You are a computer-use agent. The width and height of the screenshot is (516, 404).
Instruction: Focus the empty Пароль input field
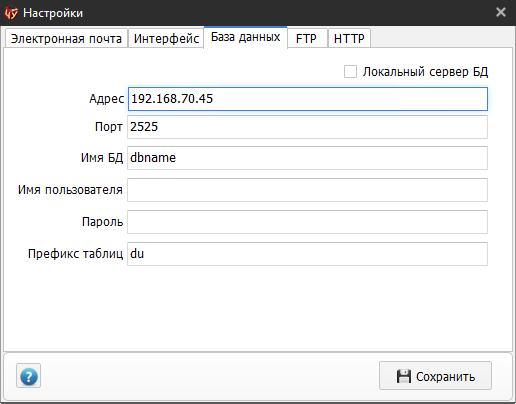307,222
